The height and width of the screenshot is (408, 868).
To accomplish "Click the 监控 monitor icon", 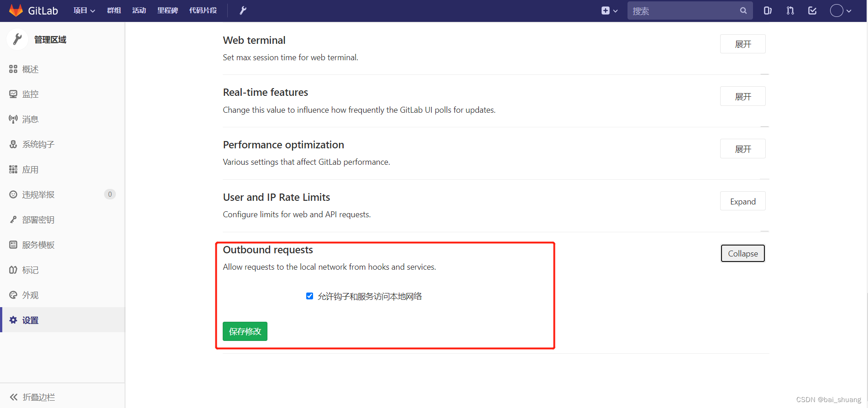I will click(x=13, y=94).
